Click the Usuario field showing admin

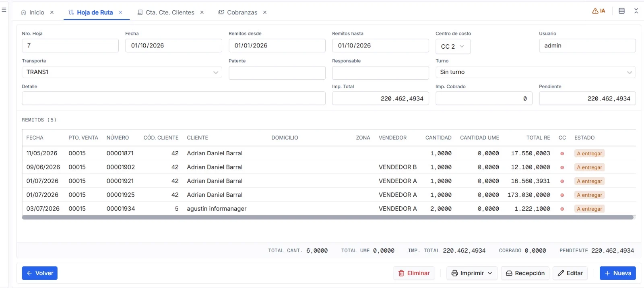(587, 45)
